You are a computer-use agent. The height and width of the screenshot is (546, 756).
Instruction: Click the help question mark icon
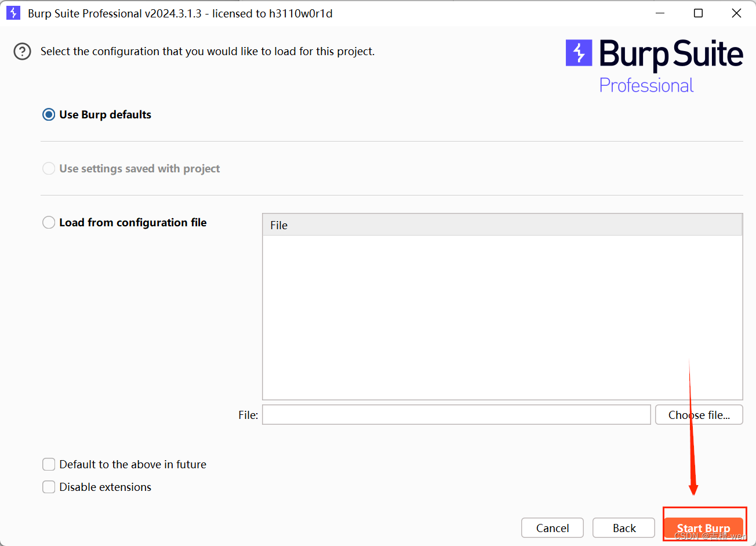pos(22,52)
